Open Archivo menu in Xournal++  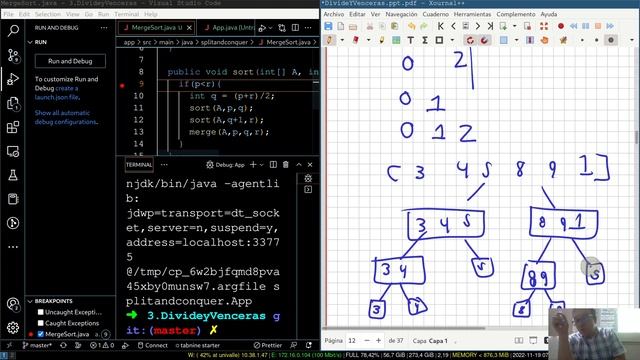tap(334, 14)
